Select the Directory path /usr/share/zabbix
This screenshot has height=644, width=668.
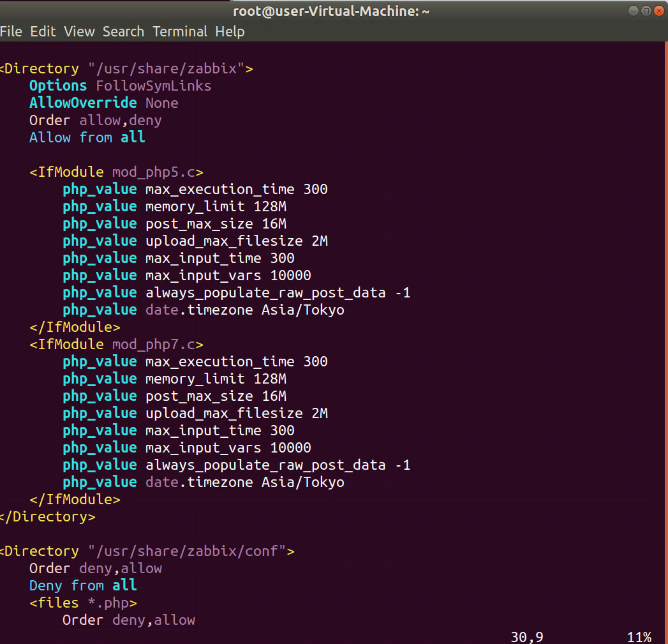[x=168, y=68]
